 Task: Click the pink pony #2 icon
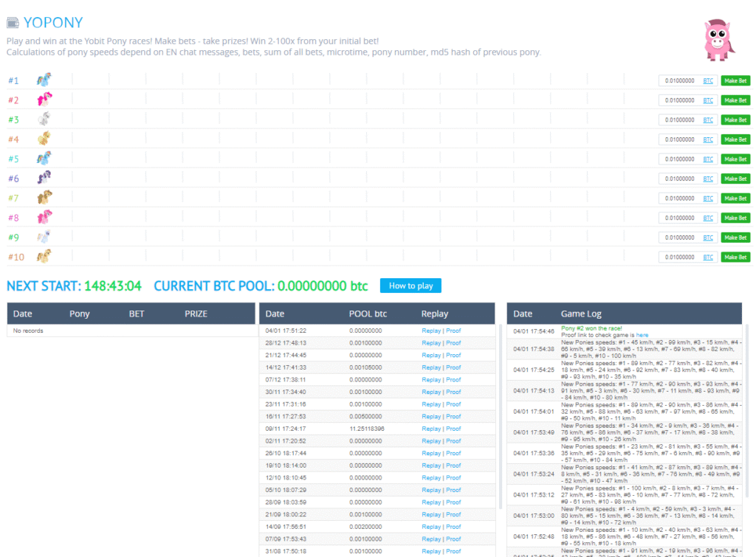(x=44, y=100)
